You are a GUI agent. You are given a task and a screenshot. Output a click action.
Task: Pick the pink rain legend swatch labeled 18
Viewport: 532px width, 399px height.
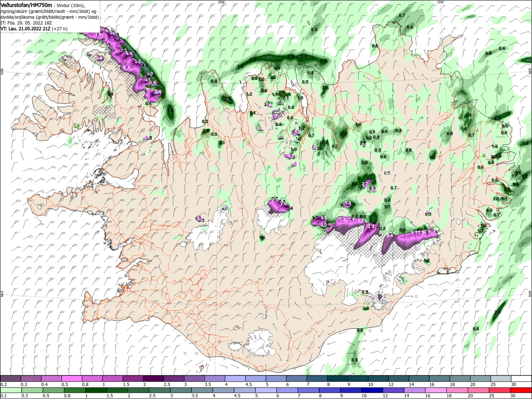click(x=457, y=390)
